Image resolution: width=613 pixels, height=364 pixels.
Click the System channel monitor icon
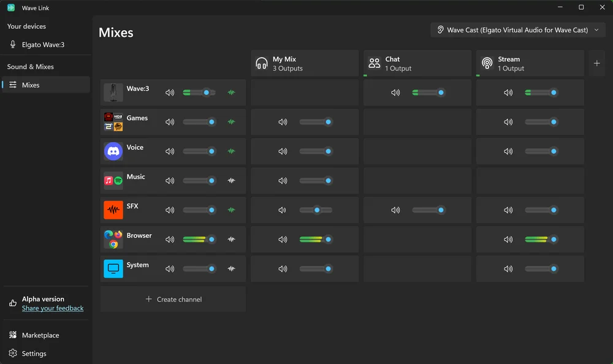[113, 268]
